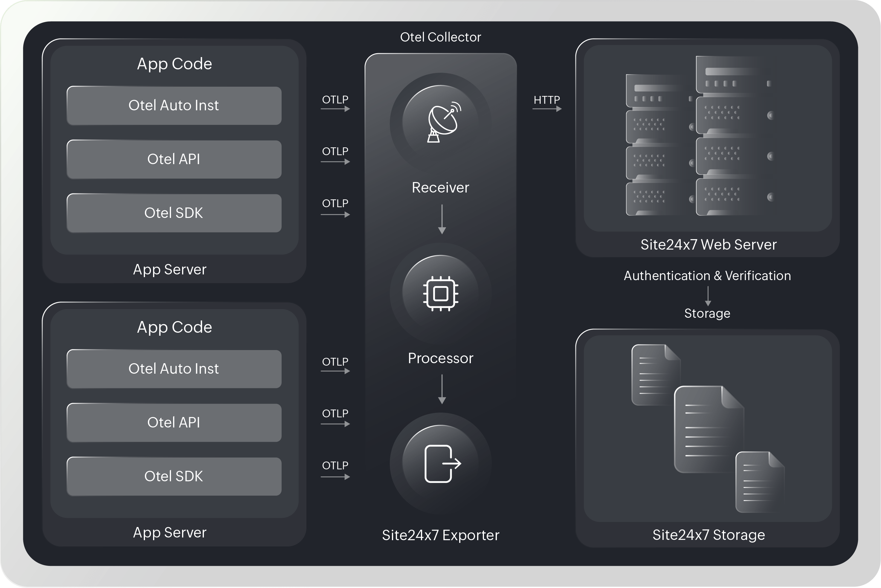
Task: Click the Authentication & Verification text
Action: point(707,276)
